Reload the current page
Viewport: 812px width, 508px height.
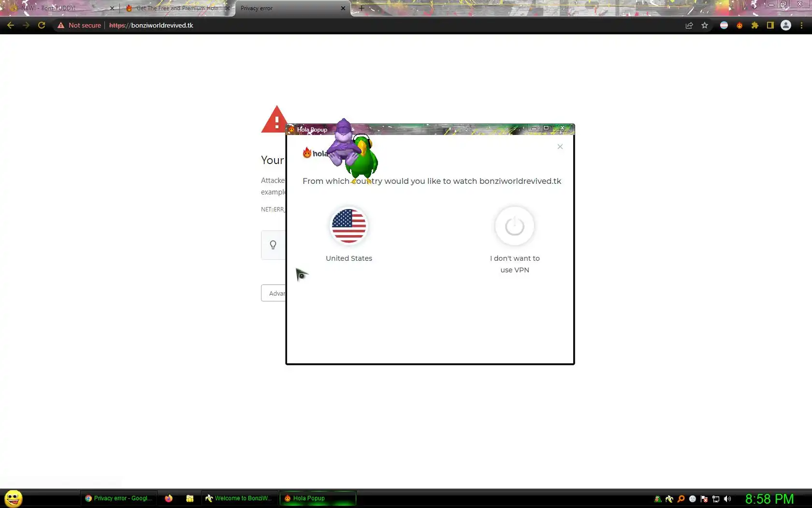42,25
